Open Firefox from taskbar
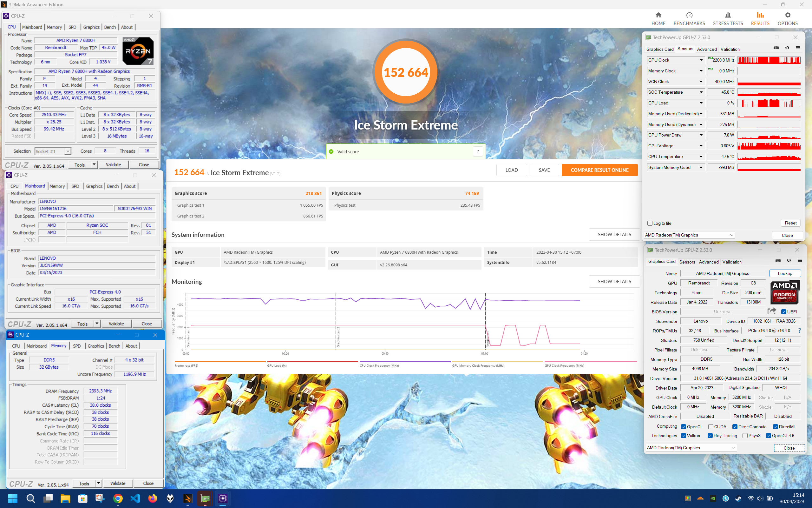 [x=153, y=498]
